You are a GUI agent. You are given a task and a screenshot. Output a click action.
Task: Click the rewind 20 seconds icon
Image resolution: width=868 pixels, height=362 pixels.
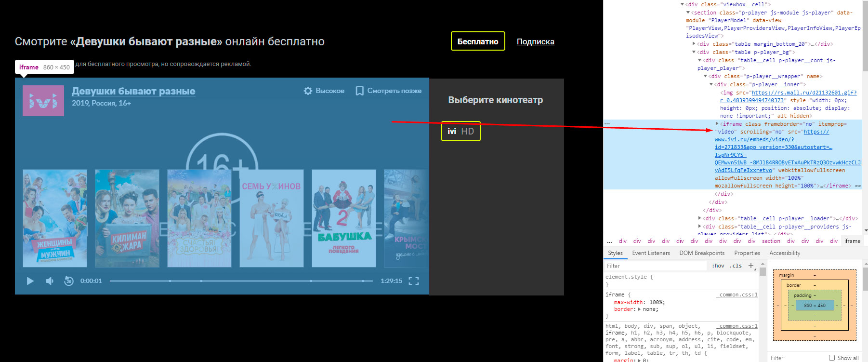click(69, 281)
